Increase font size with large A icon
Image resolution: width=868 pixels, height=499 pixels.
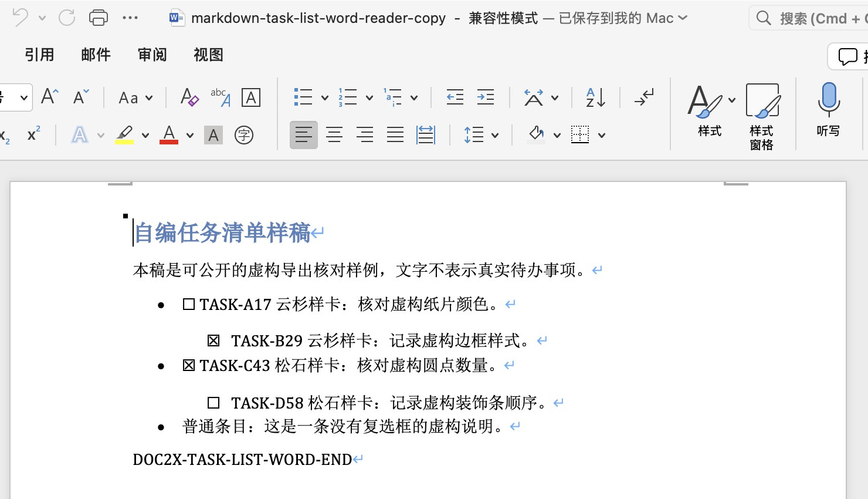click(50, 96)
